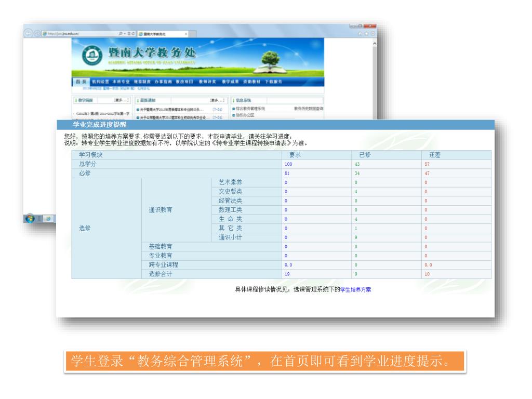Open the Windows Start orb
Viewport: 532px width, 399px height.
(x=30, y=218)
